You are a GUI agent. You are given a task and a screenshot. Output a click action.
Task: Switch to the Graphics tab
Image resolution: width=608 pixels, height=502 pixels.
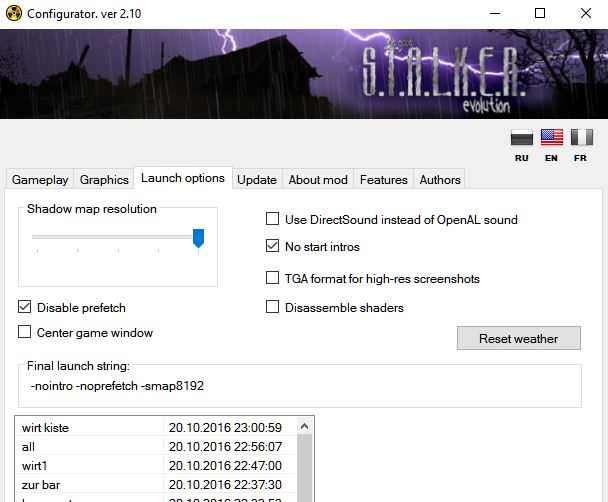104,179
